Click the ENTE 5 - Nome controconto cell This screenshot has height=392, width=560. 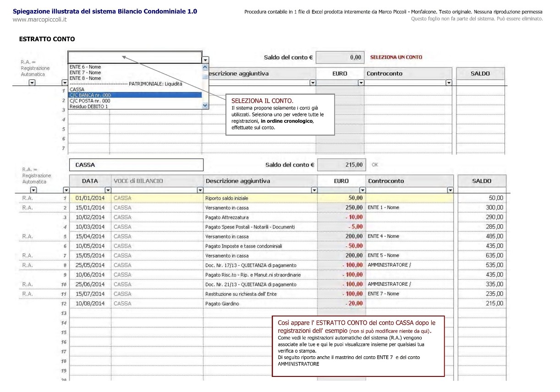(409, 256)
